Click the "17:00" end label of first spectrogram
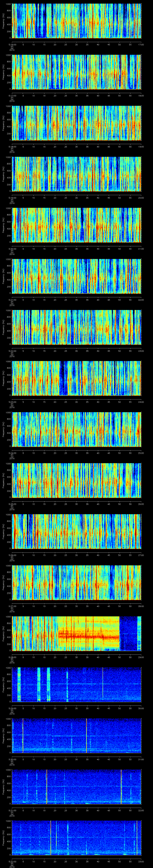The height and width of the screenshot is (868, 153). [x=141, y=44]
